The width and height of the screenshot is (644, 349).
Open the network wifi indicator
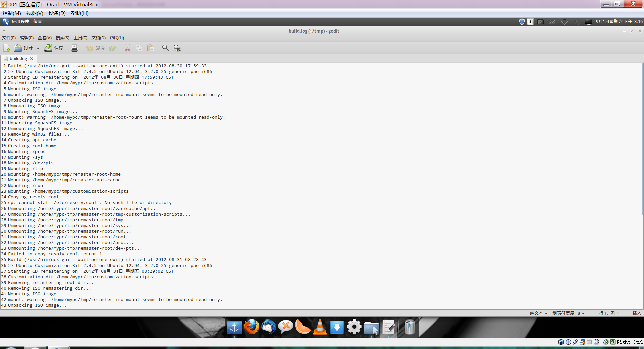[565, 22]
